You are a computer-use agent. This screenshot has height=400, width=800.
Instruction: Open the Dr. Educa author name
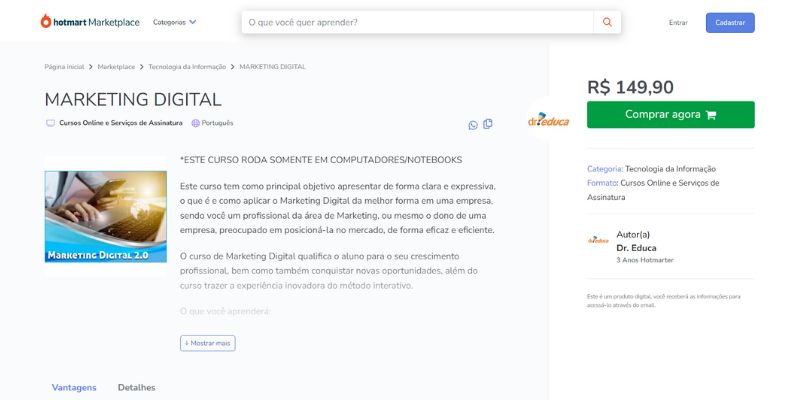[636, 248]
